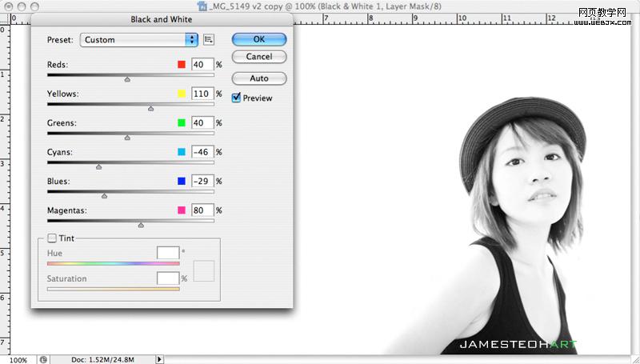Click the Magentas percentage value field

(x=202, y=210)
